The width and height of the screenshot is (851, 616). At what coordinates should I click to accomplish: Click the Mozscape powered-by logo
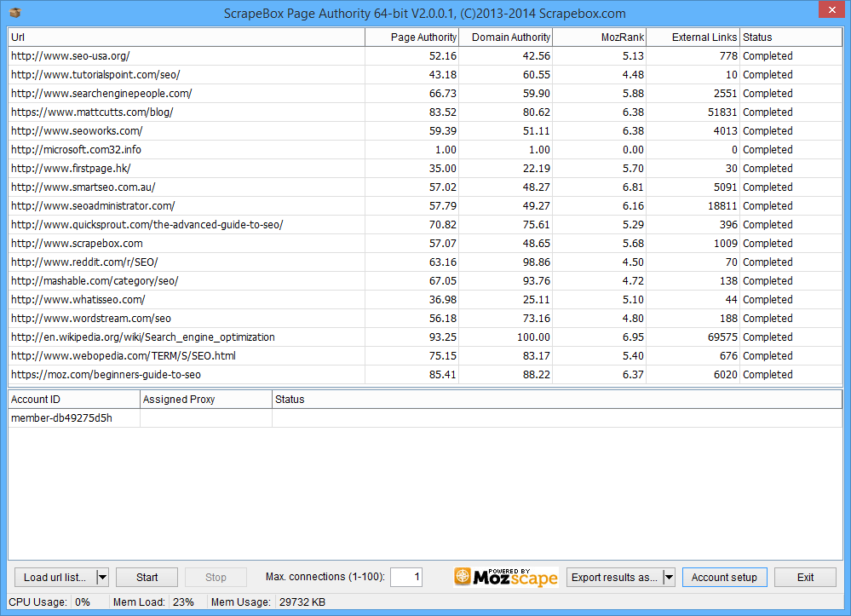point(505,577)
